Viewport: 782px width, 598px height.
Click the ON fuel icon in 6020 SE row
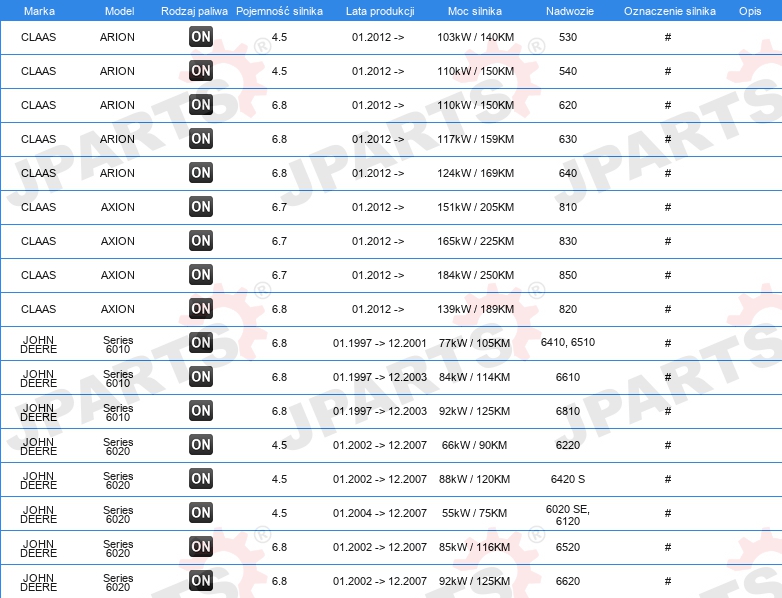click(x=201, y=512)
